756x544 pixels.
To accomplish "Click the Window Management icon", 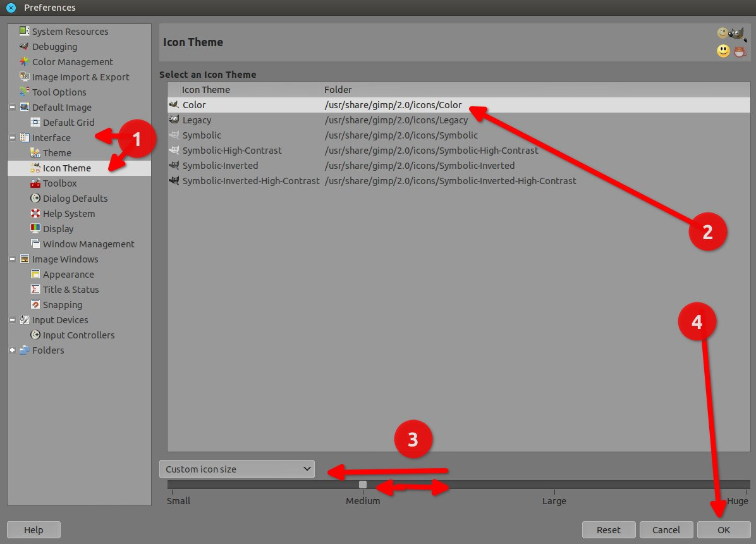I will [35, 244].
